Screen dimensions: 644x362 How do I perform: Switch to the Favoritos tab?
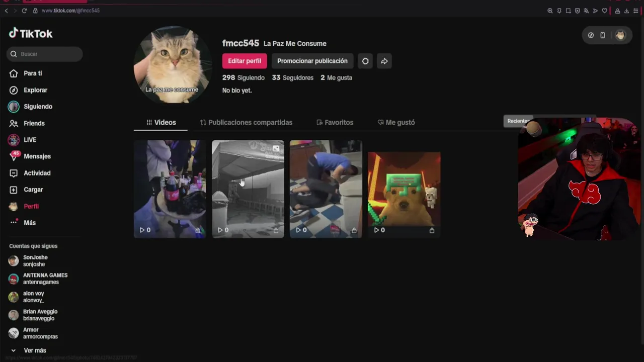(335, 122)
